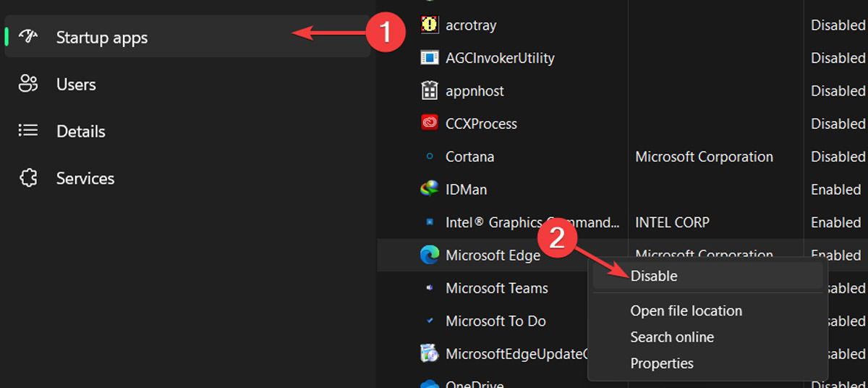Image resolution: width=868 pixels, height=388 pixels.
Task: Click the Services puzzle icon
Action: (x=28, y=178)
